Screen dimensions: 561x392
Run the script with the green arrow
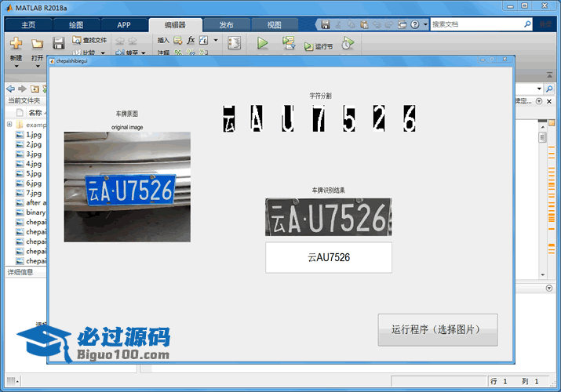point(263,43)
